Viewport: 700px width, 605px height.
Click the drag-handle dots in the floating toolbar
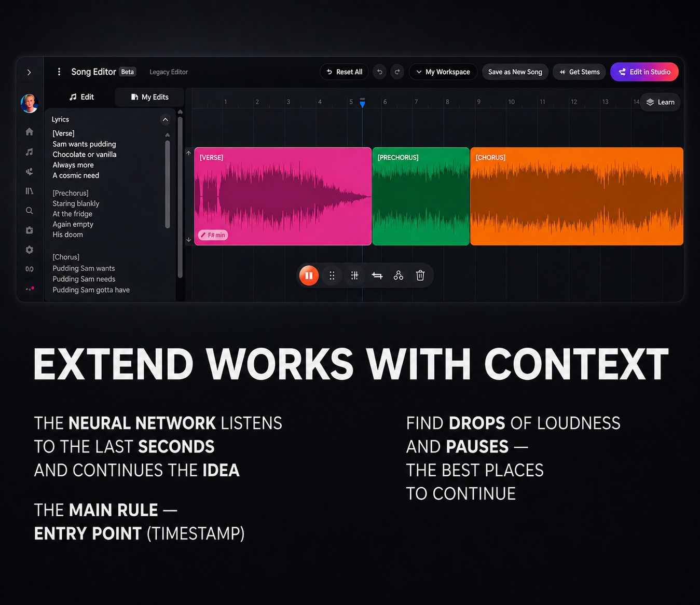332,276
